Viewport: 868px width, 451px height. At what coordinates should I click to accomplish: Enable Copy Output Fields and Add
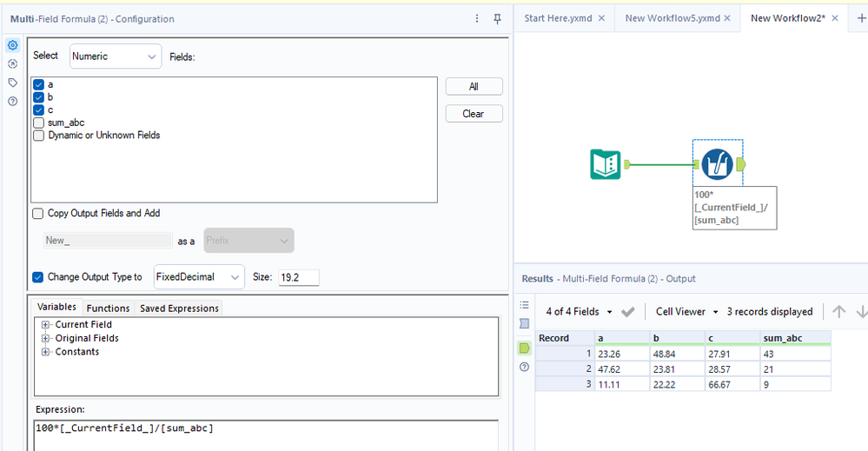(x=37, y=214)
